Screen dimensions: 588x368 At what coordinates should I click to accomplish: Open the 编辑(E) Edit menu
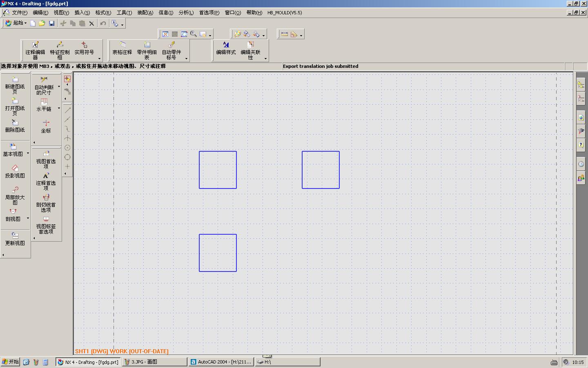pos(40,13)
